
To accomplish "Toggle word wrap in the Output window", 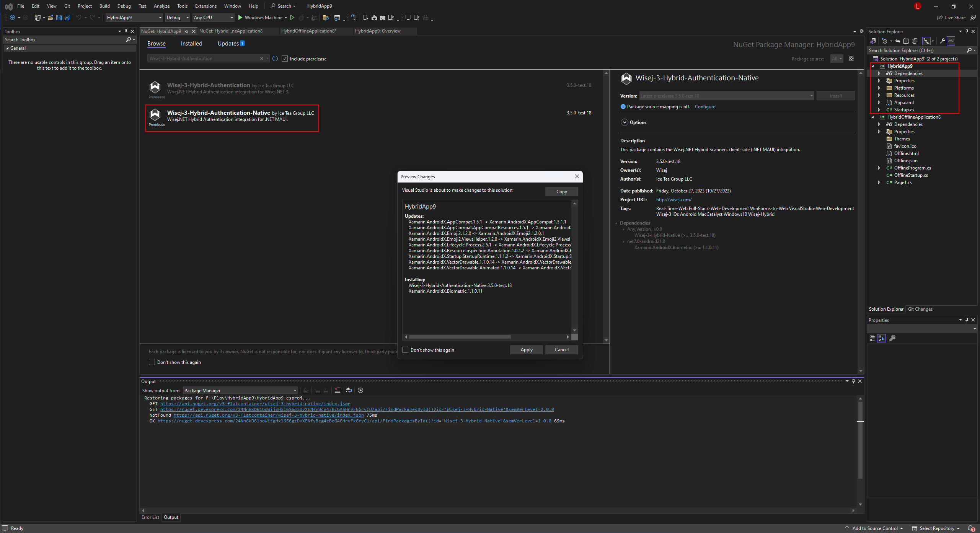I will pyautogui.click(x=349, y=390).
